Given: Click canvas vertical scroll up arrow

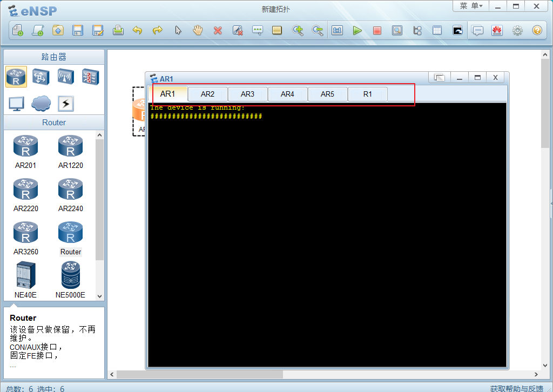Looking at the screenshot, I should tap(545, 55).
